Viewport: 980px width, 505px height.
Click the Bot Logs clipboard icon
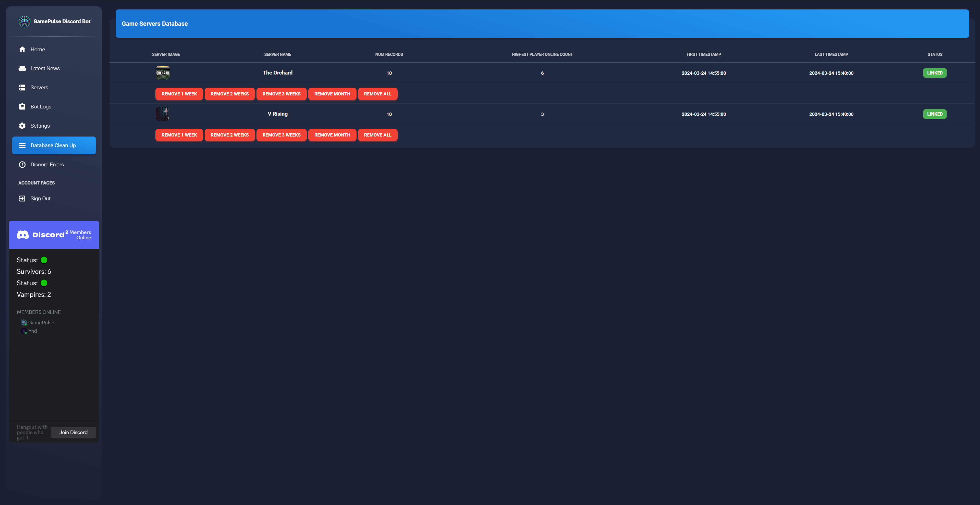click(22, 106)
